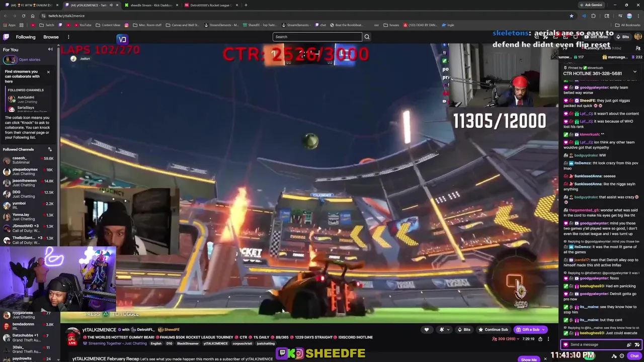Open JSmoothHD followed channel
Screen dimensions: 644x362
(x=28, y=228)
